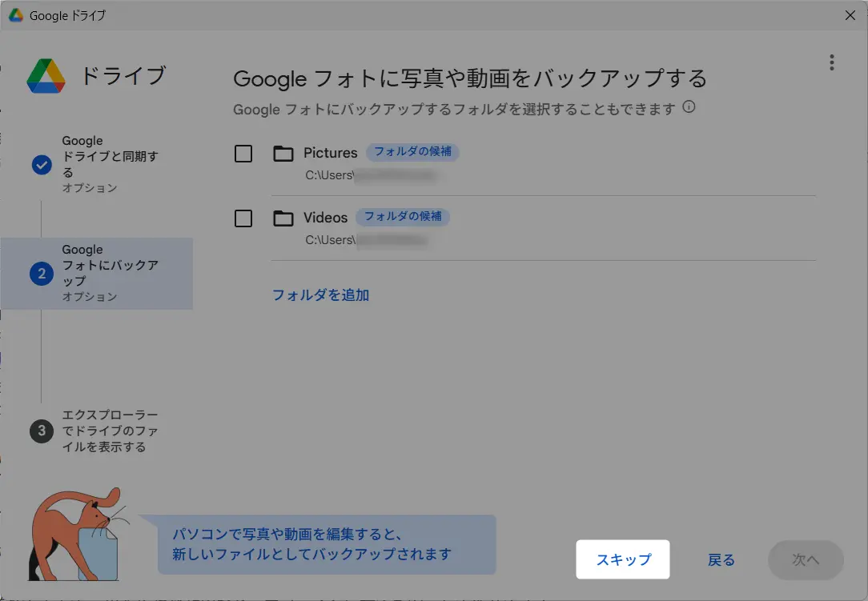
Task: Select the Googleドライブと同期する step
Action: (x=111, y=164)
